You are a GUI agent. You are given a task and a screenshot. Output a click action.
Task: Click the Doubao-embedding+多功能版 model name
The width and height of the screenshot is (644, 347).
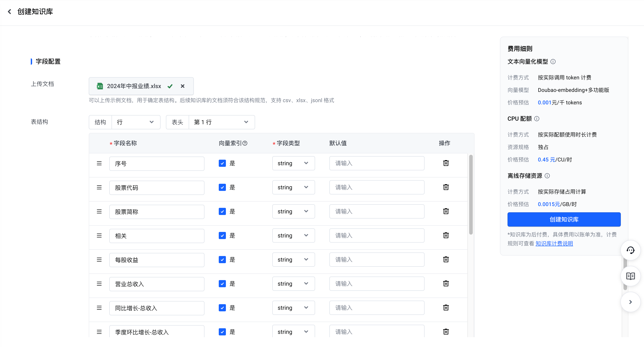(573, 90)
